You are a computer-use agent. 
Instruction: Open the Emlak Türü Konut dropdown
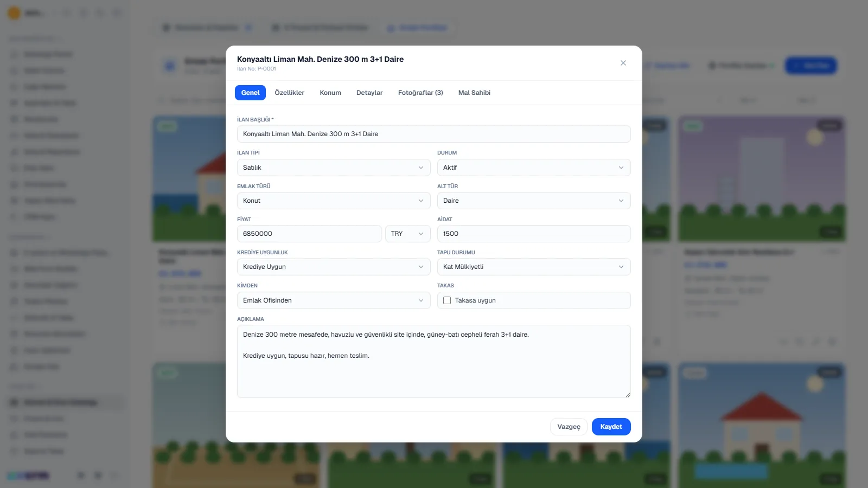tap(334, 201)
